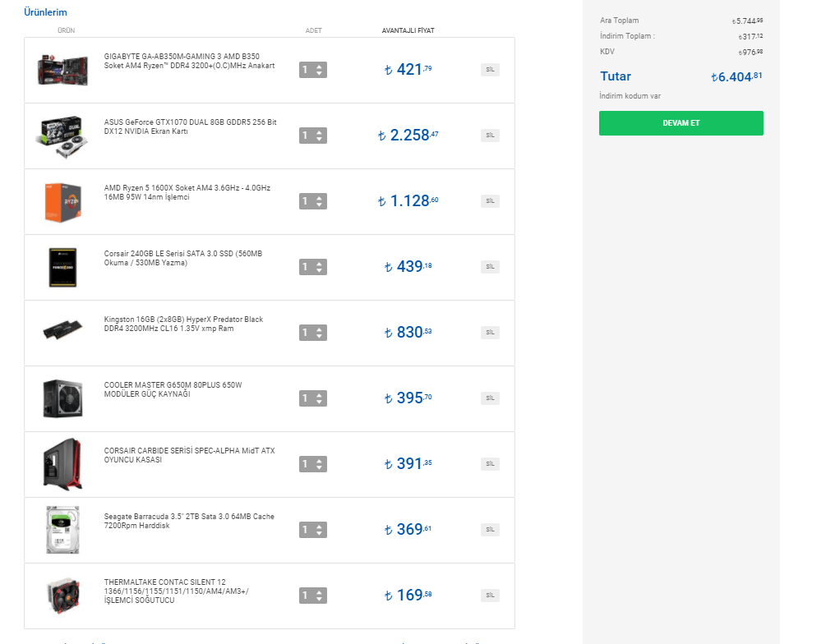
Task: Open the GIGABYTE motherboard product thumbnail
Action: (x=62, y=70)
